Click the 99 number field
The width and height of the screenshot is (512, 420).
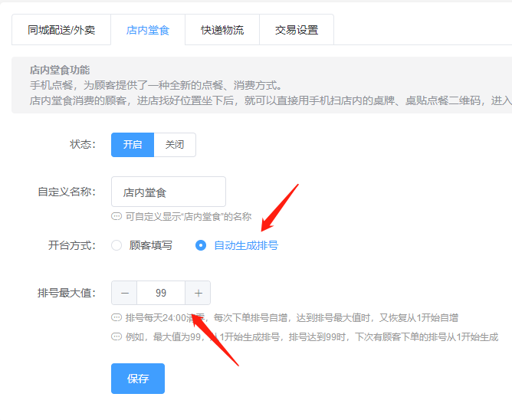pyautogui.click(x=161, y=293)
